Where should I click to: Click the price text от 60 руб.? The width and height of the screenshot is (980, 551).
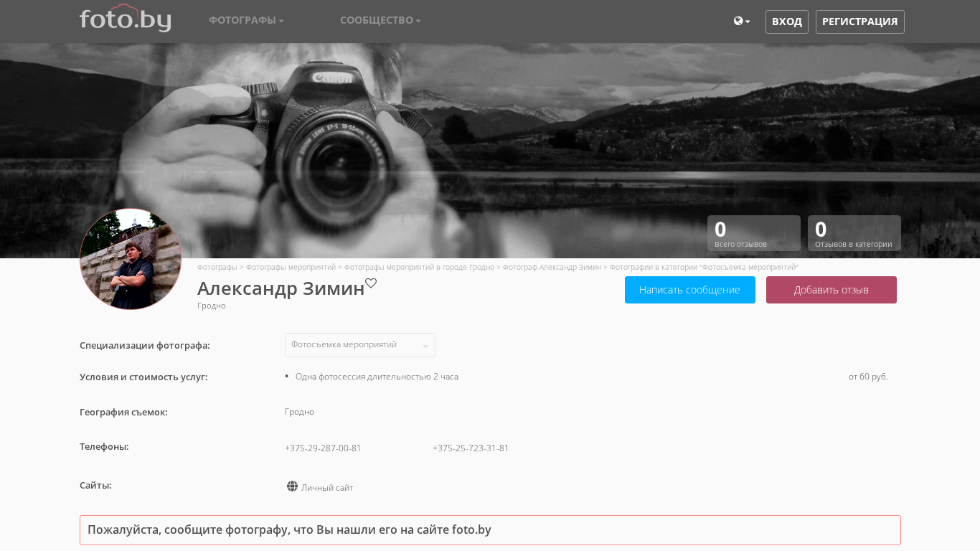pos(868,377)
